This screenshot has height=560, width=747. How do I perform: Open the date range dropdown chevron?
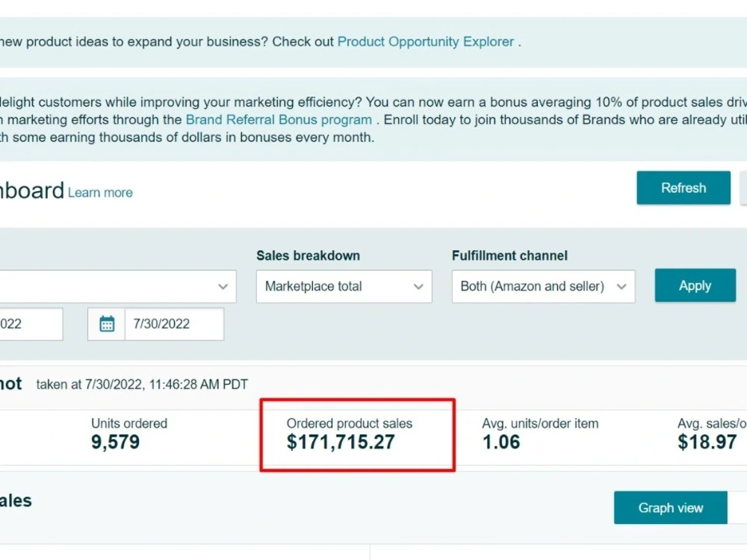pyautogui.click(x=223, y=287)
